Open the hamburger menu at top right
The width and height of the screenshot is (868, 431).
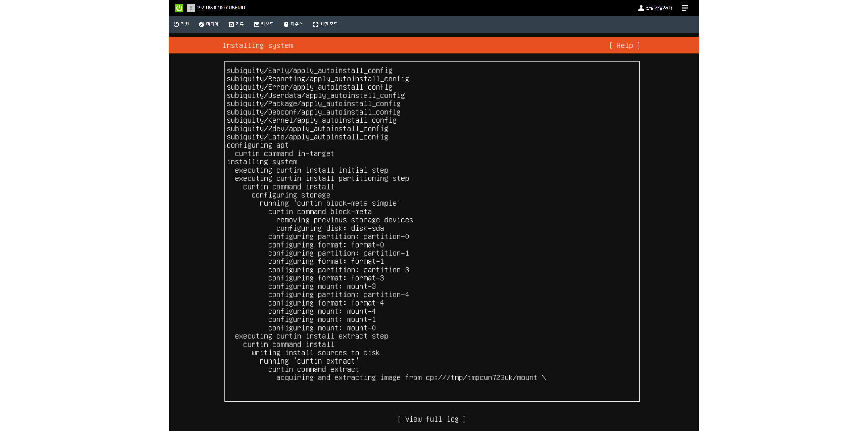685,8
